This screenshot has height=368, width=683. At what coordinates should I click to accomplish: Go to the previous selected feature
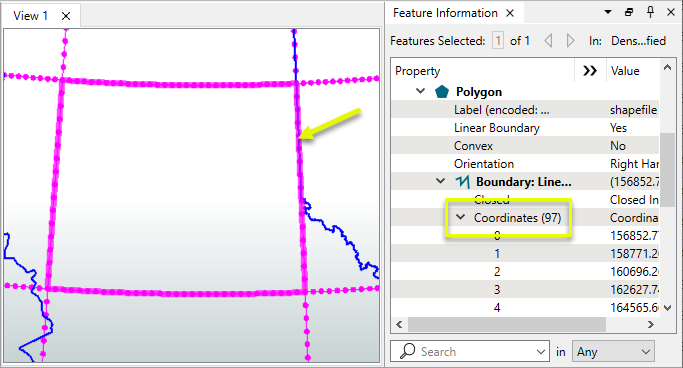coord(548,41)
